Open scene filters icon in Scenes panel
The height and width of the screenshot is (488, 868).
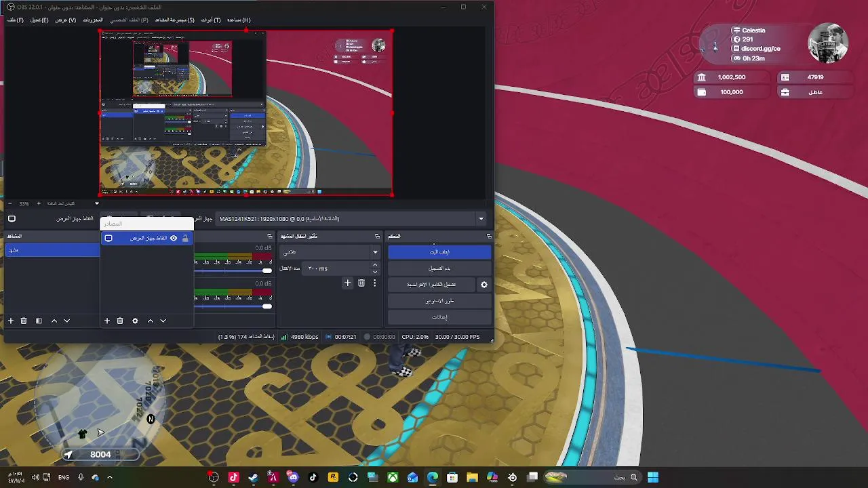coord(39,321)
